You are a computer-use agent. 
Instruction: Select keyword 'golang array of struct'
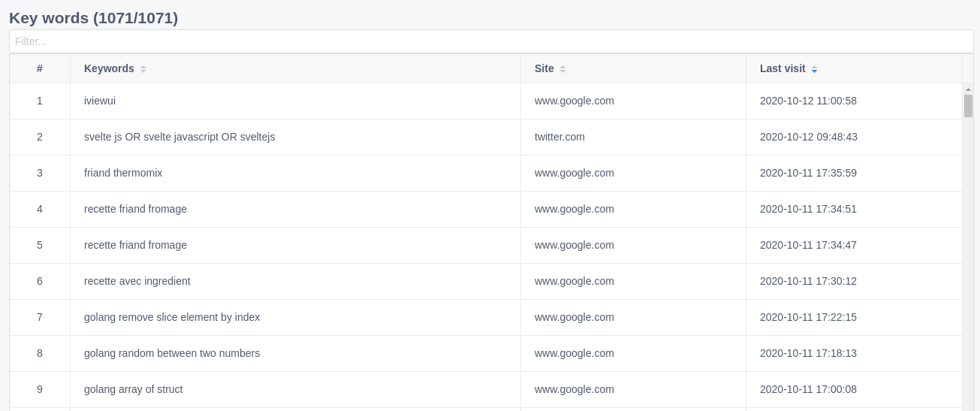pos(134,389)
